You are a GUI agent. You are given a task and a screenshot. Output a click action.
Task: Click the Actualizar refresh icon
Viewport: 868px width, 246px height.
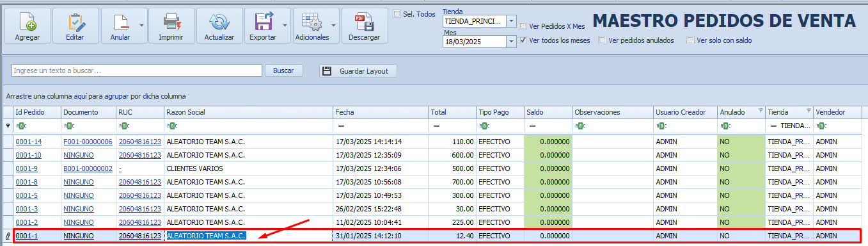click(x=219, y=22)
